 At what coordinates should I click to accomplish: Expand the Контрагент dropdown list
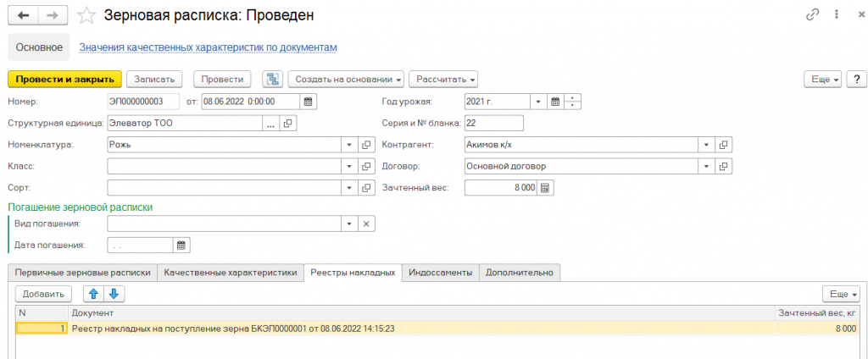(706, 145)
